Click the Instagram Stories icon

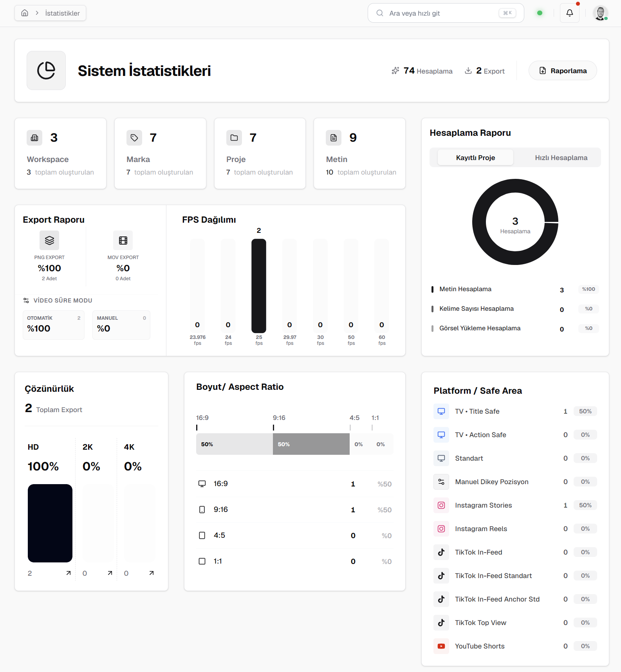(x=441, y=505)
